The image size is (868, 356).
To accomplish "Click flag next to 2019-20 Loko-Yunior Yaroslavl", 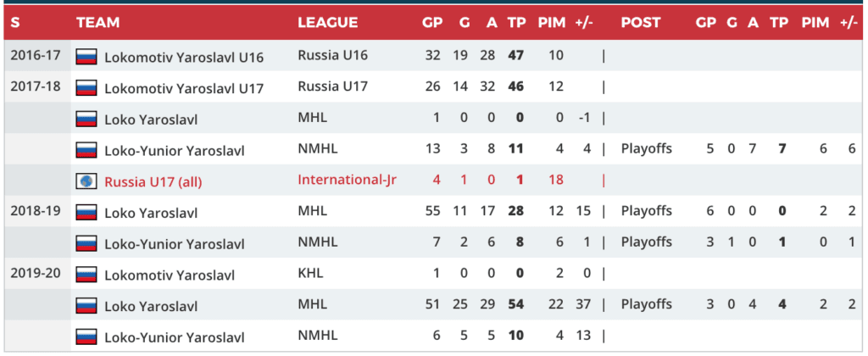I will pyautogui.click(x=86, y=337).
